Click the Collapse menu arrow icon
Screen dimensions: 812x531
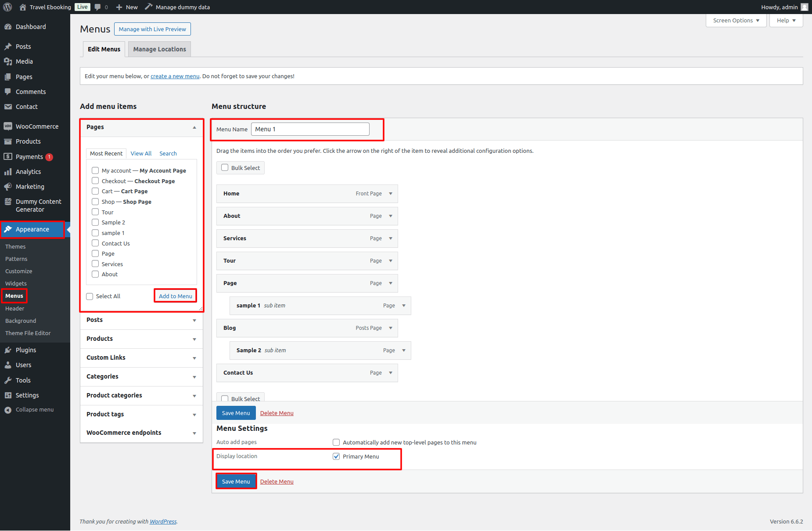(8, 410)
